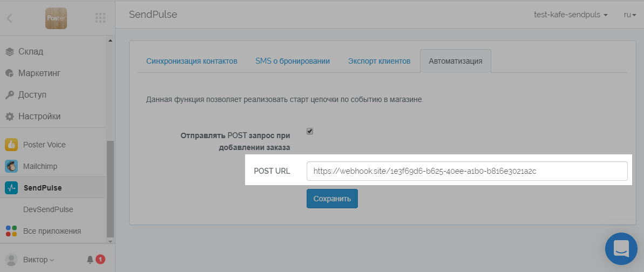
Task: Open the Все приложения link
Action: pyautogui.click(x=53, y=231)
